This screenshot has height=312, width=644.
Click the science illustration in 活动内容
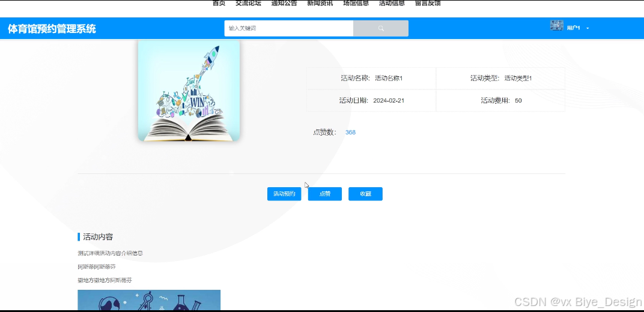(149, 300)
